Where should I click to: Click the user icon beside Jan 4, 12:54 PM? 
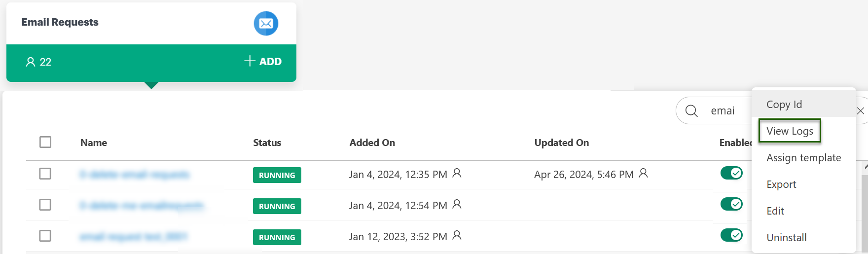click(x=457, y=204)
